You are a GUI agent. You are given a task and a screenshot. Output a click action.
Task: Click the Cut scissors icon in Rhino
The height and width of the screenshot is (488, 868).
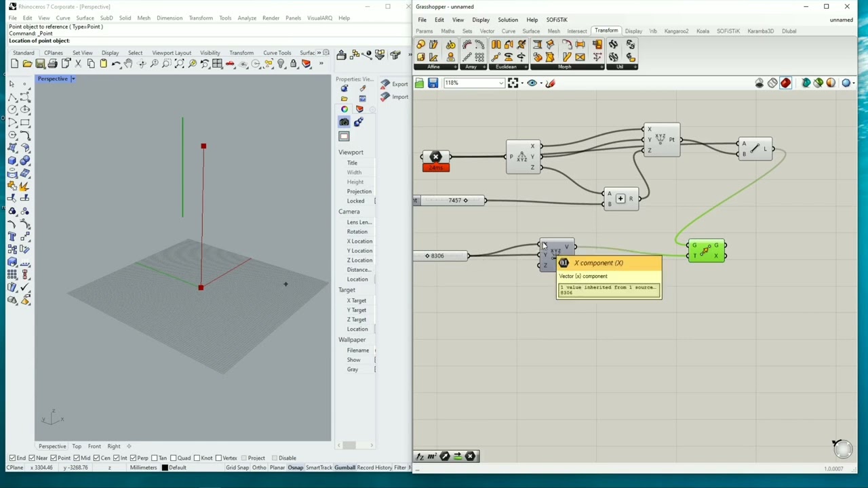point(78,64)
